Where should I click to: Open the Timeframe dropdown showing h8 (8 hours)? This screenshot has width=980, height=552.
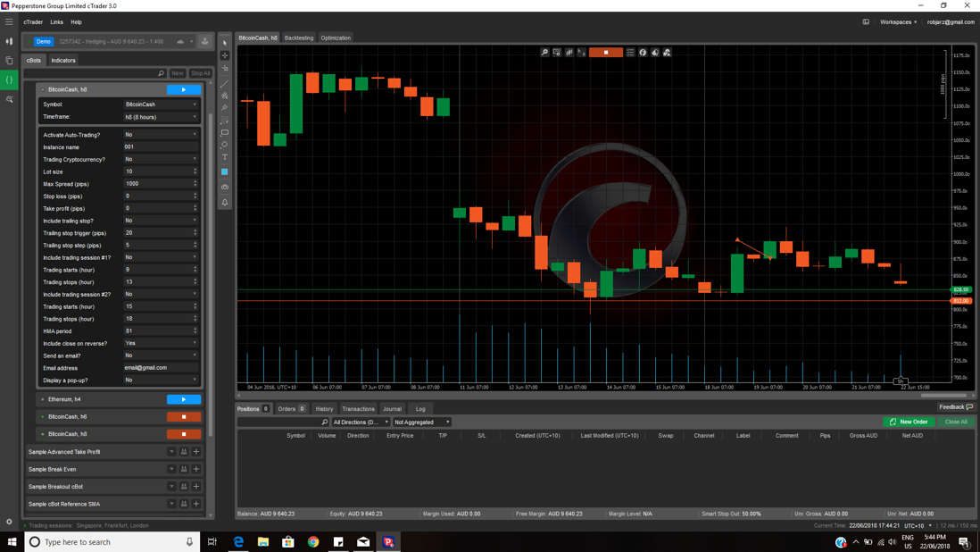pos(161,117)
